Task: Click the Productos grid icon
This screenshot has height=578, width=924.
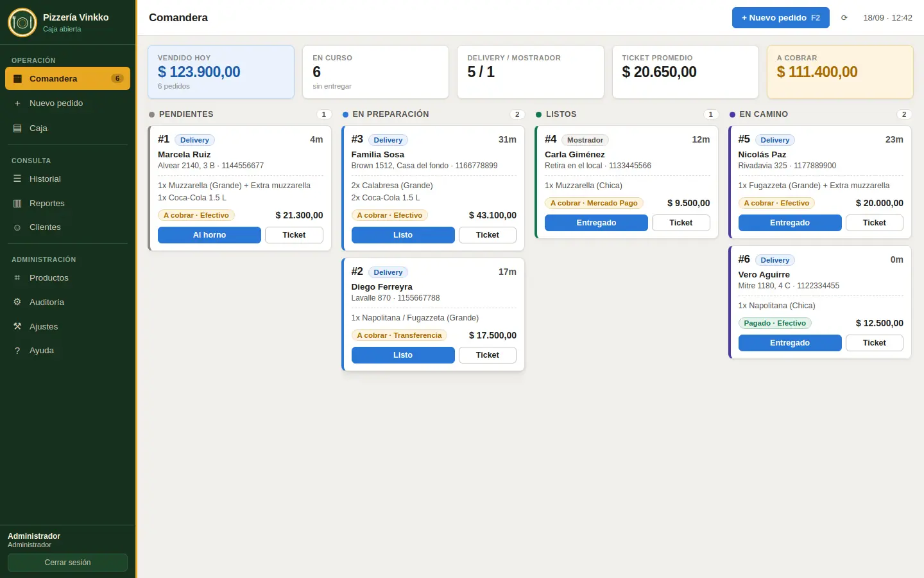Action: point(17,278)
